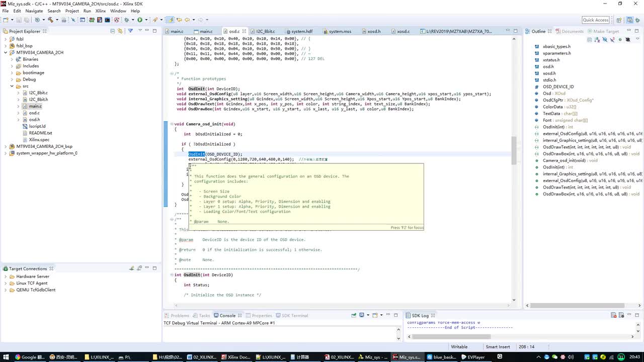644x362 pixels.
Task: Expand the Hardware Server node
Action: click(5, 277)
